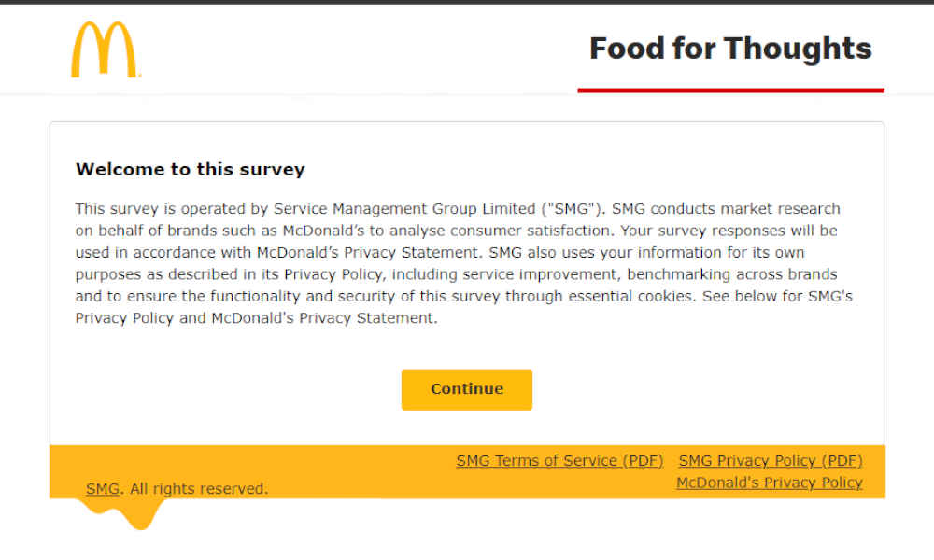Click the Continue button
This screenshot has width=934, height=560.
466,390
